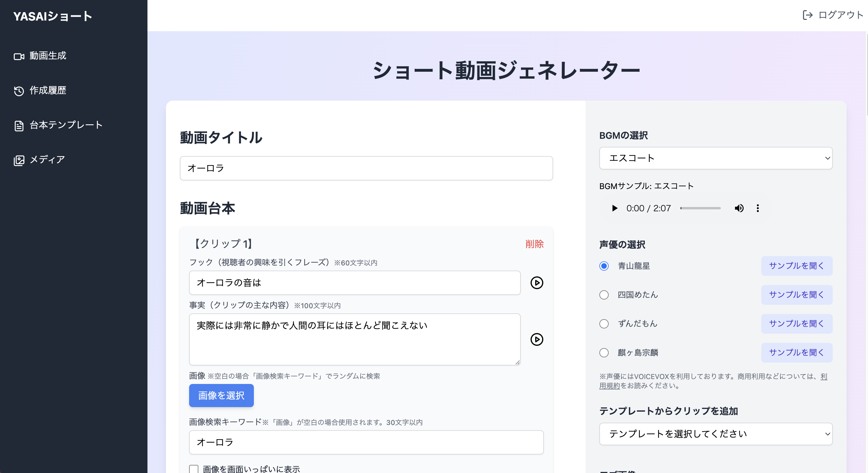Play audio preview of the 事実 text

pos(537,340)
